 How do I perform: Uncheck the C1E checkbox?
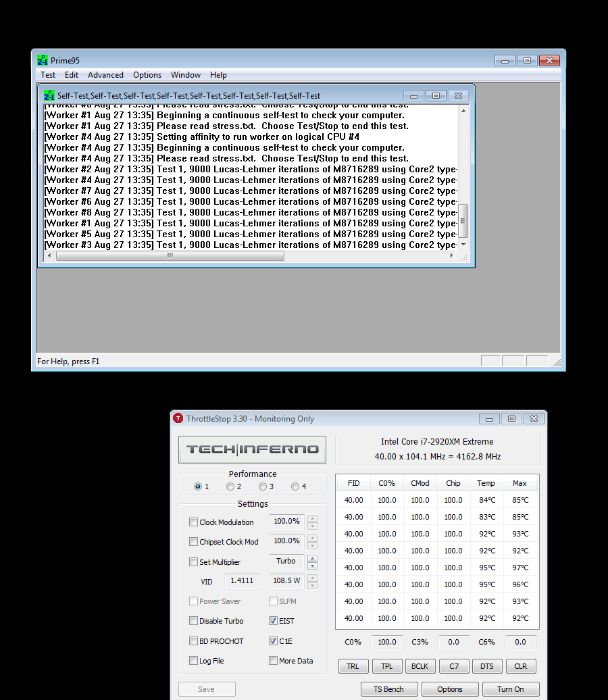pyautogui.click(x=273, y=641)
